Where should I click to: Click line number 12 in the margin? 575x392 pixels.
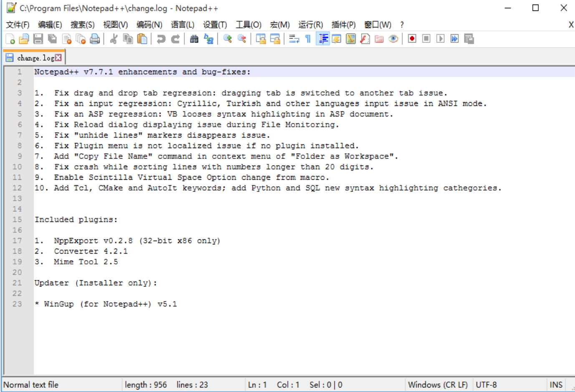click(17, 188)
